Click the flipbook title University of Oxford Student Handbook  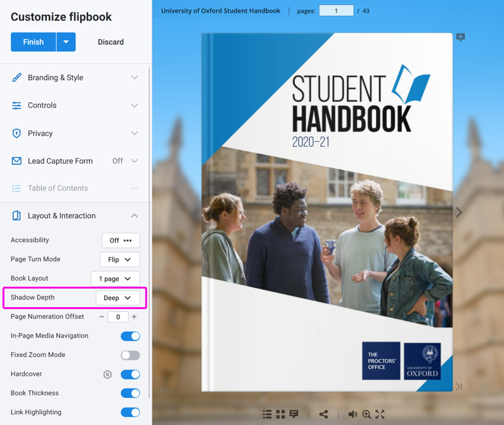click(x=220, y=11)
